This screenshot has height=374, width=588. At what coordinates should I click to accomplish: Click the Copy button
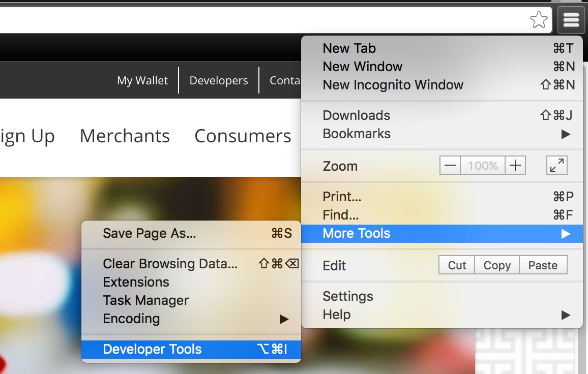[x=497, y=265]
